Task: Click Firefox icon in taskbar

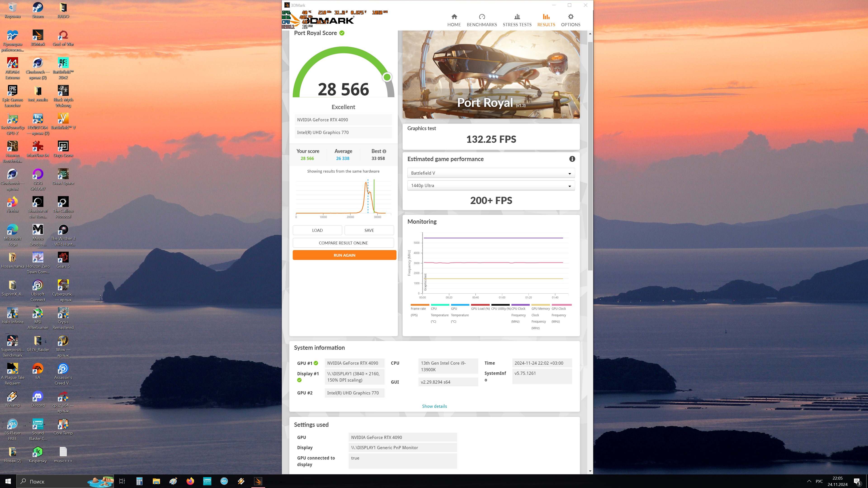Action: tap(190, 481)
